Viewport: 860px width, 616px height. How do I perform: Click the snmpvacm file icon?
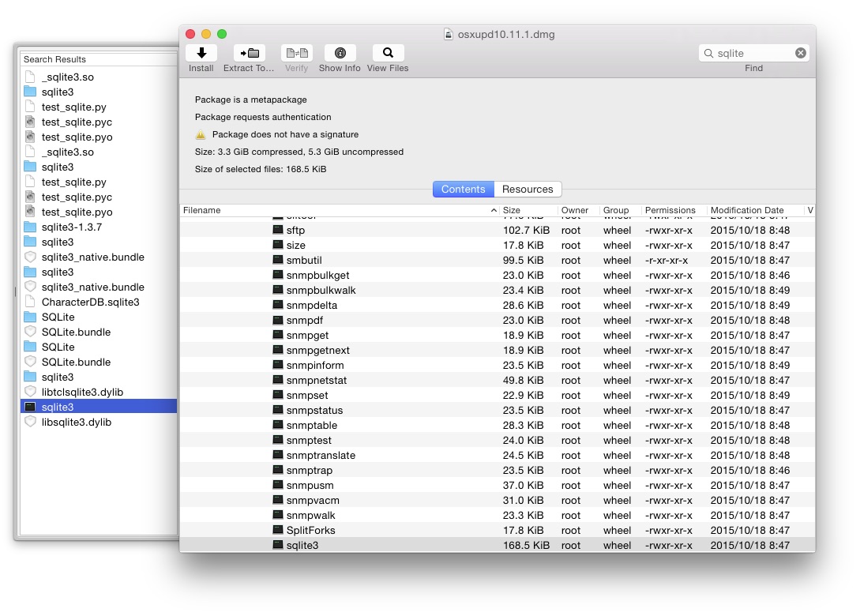(x=278, y=500)
